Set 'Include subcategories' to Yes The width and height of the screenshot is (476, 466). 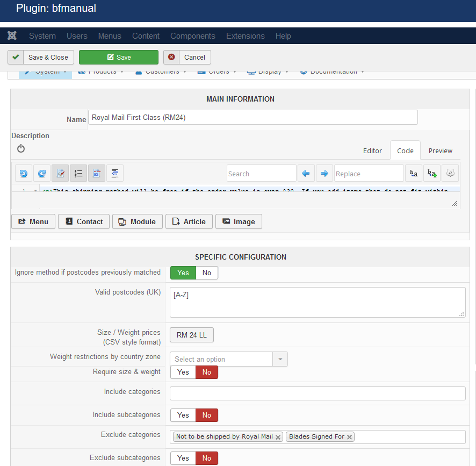point(183,415)
